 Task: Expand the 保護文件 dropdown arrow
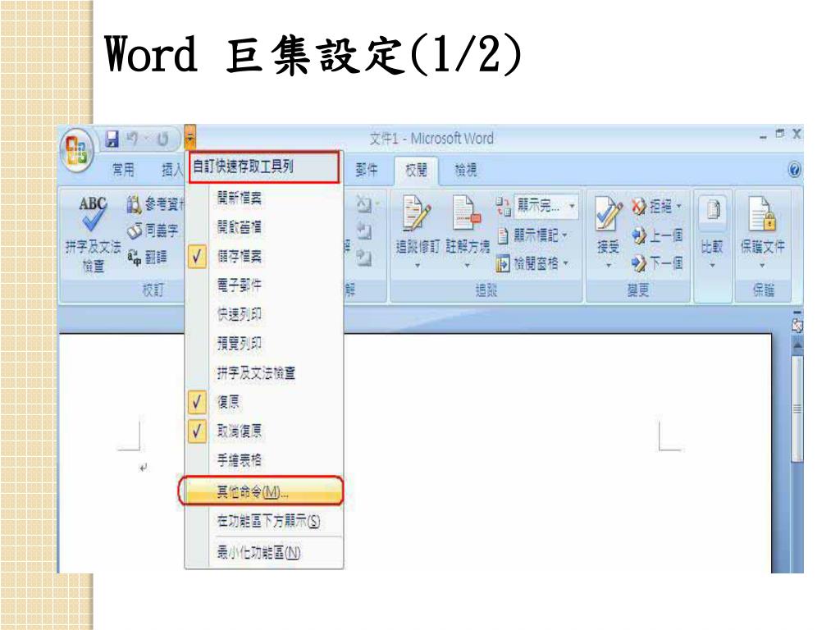pyautogui.click(x=762, y=265)
